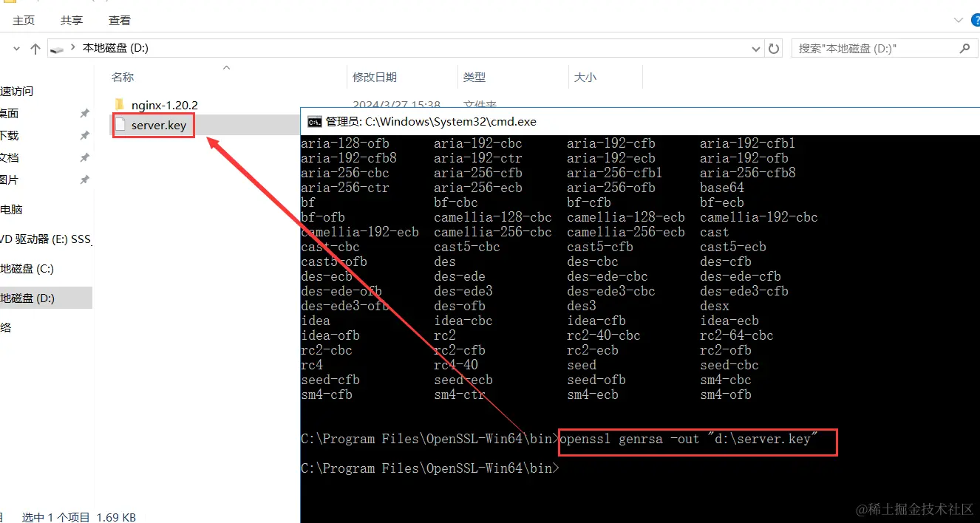
Task: Open DVD 驱动器 (E:) in navigation pane
Action: coord(46,239)
